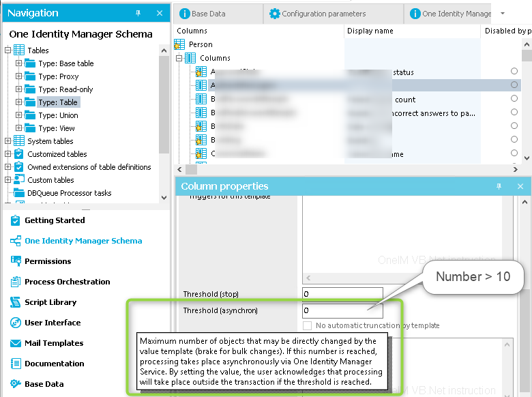Click the columns grid vertical scrollbar thumb
The width and height of the screenshot is (532, 397).
pyautogui.click(x=527, y=56)
